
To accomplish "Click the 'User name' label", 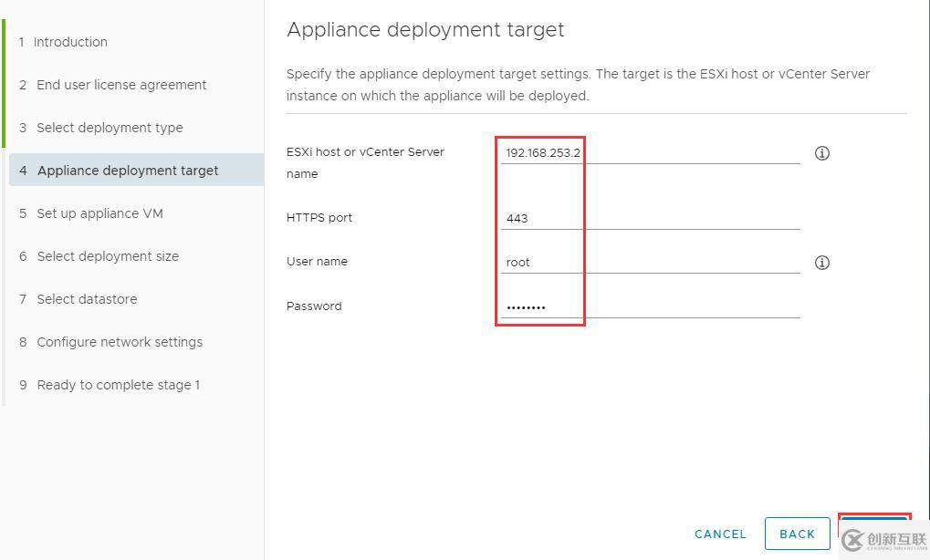I will (x=317, y=262).
